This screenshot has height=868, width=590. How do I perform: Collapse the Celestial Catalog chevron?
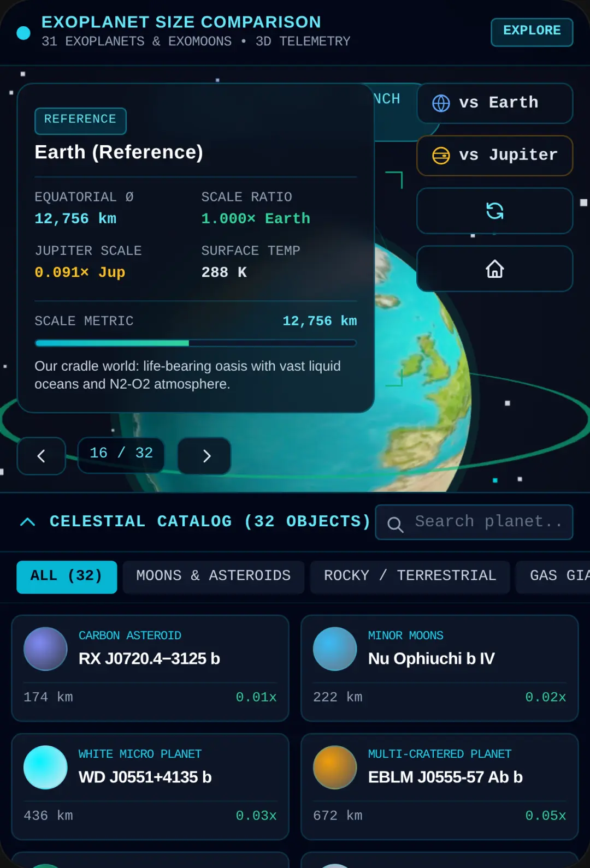click(27, 522)
